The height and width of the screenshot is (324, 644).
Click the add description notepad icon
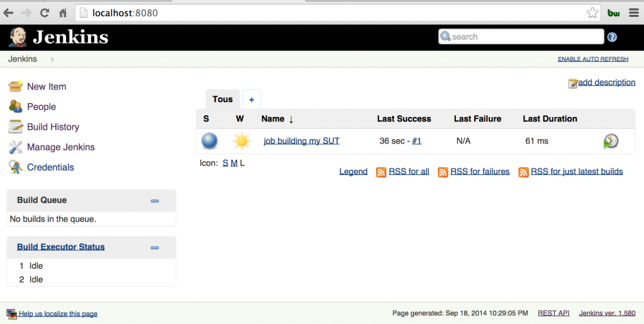coord(573,84)
